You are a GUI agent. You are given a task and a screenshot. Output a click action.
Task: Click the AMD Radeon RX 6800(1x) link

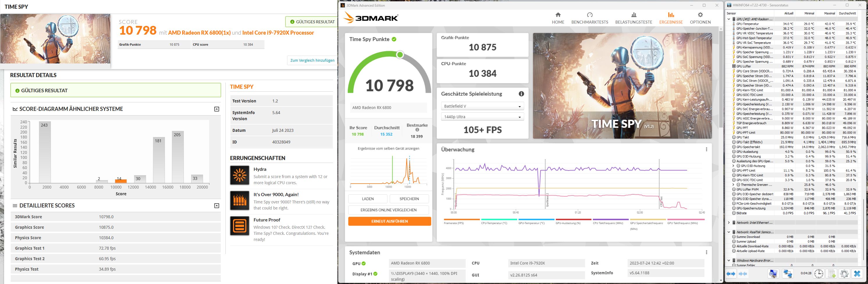[x=200, y=33]
